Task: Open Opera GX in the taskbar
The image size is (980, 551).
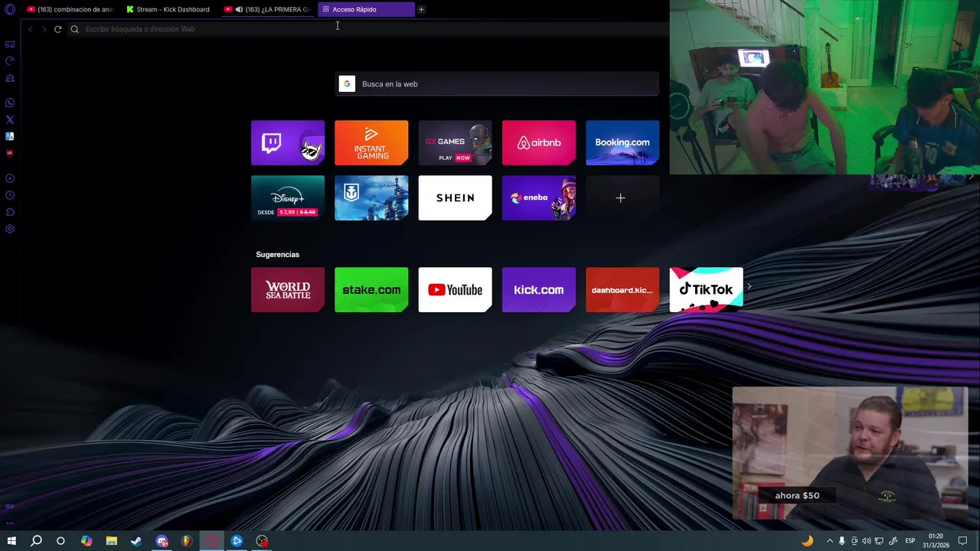Action: [x=211, y=541]
